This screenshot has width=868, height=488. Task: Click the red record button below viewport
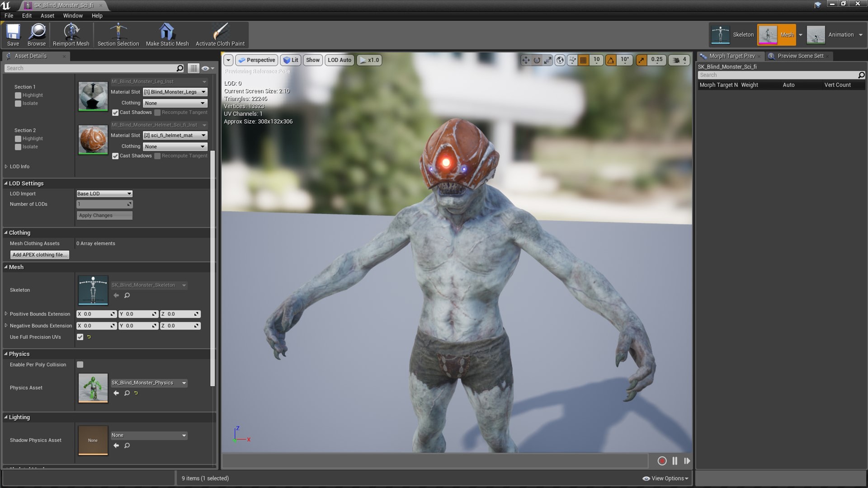tap(662, 461)
